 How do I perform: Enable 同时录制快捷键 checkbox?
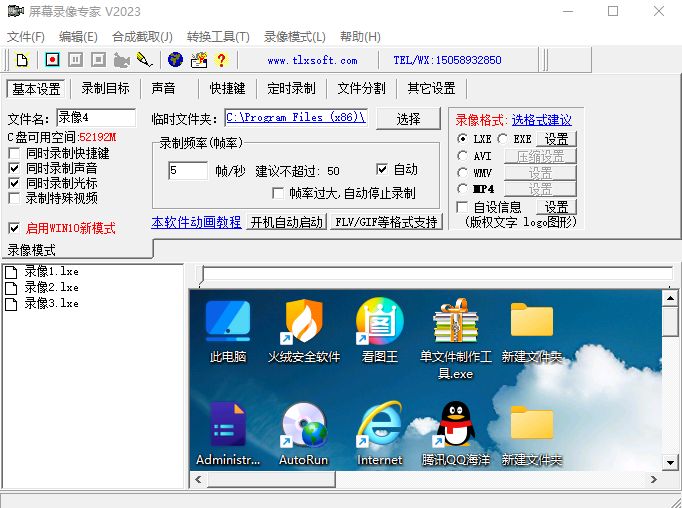[14, 154]
